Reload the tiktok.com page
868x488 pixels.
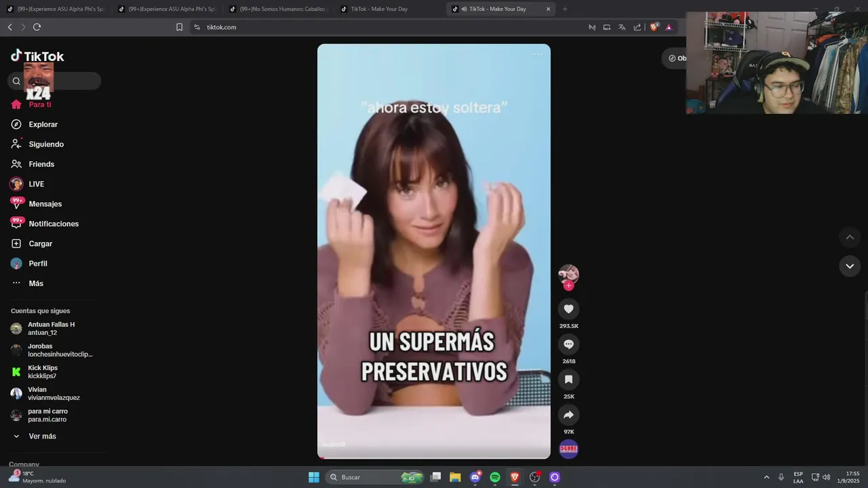[x=37, y=27]
